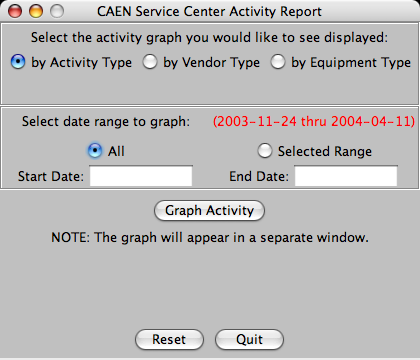420x360 pixels.
Task: Close the window using red button
Action: click(15, 11)
